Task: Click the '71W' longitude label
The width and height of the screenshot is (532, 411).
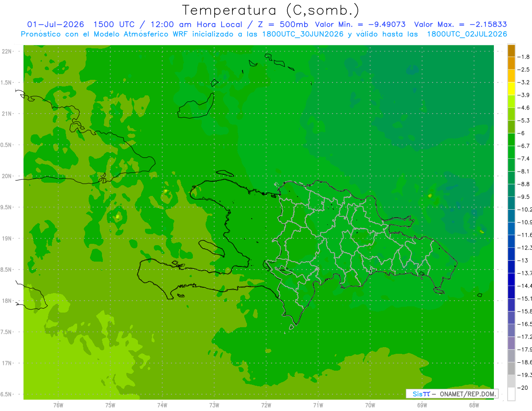Action: pos(318,405)
